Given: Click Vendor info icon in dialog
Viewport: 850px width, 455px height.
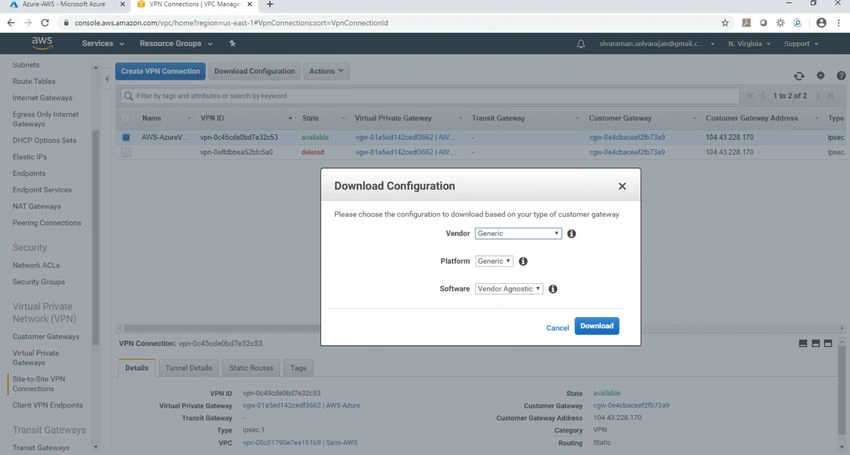Looking at the screenshot, I should (571, 234).
